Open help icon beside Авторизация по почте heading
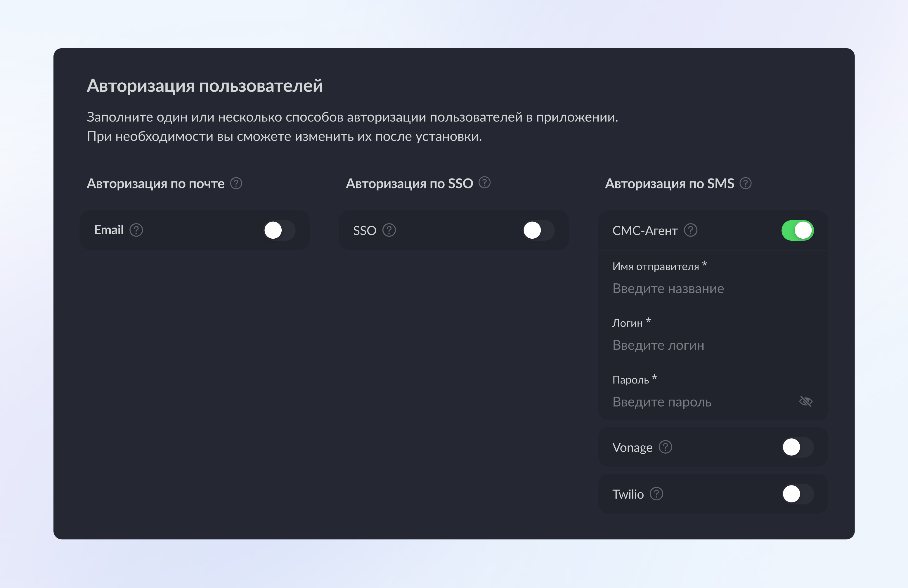 236,183
